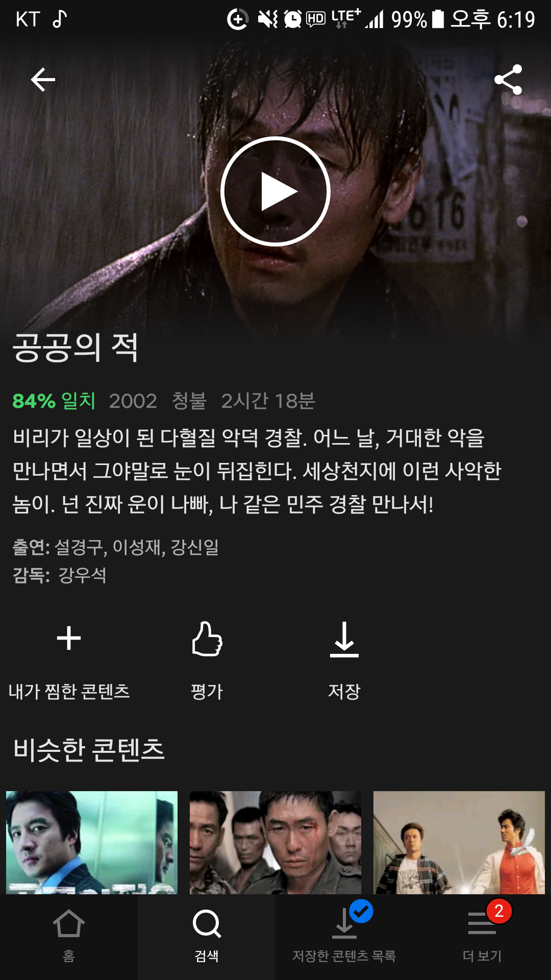Tap the 평가 label
This screenshot has height=980, width=551.
pyautogui.click(x=207, y=692)
